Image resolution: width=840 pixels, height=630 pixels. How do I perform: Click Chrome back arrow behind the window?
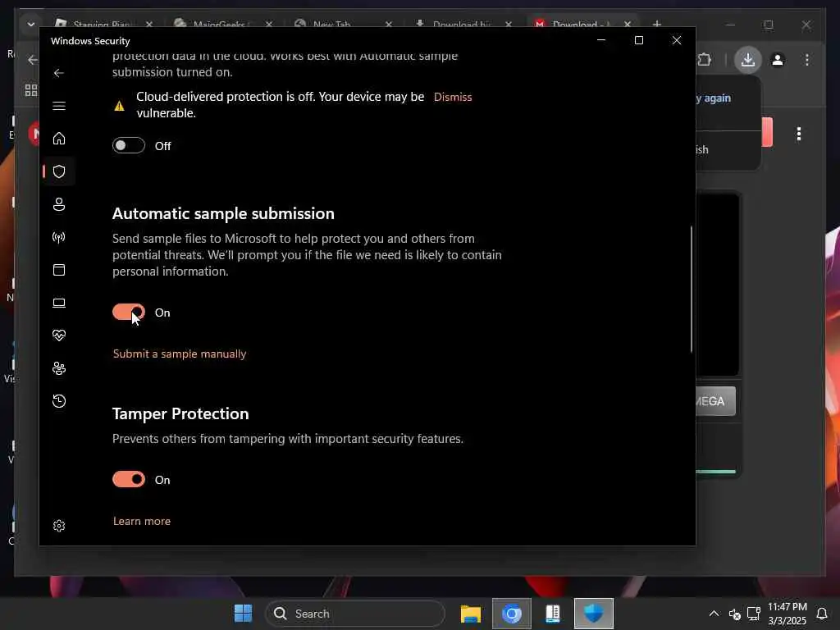(x=33, y=59)
